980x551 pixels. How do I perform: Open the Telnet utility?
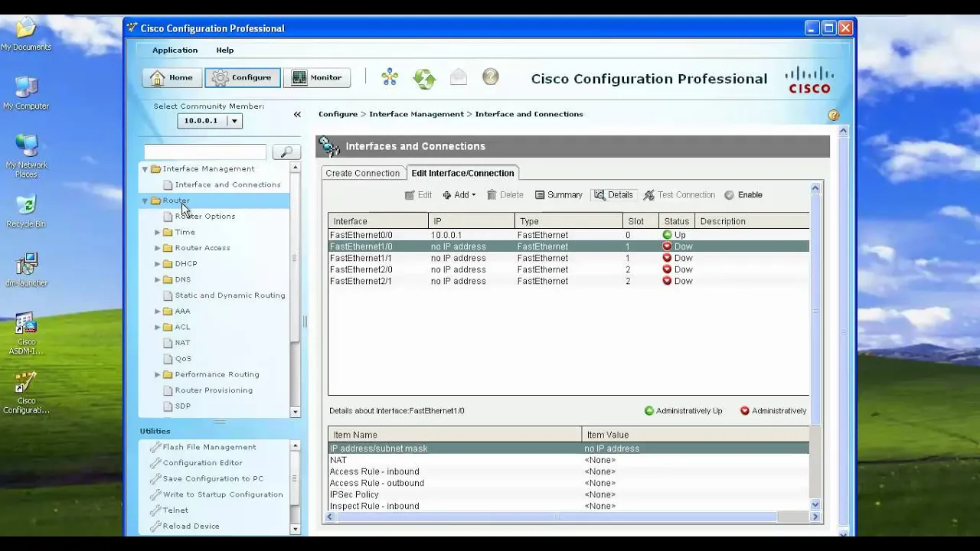(175, 510)
